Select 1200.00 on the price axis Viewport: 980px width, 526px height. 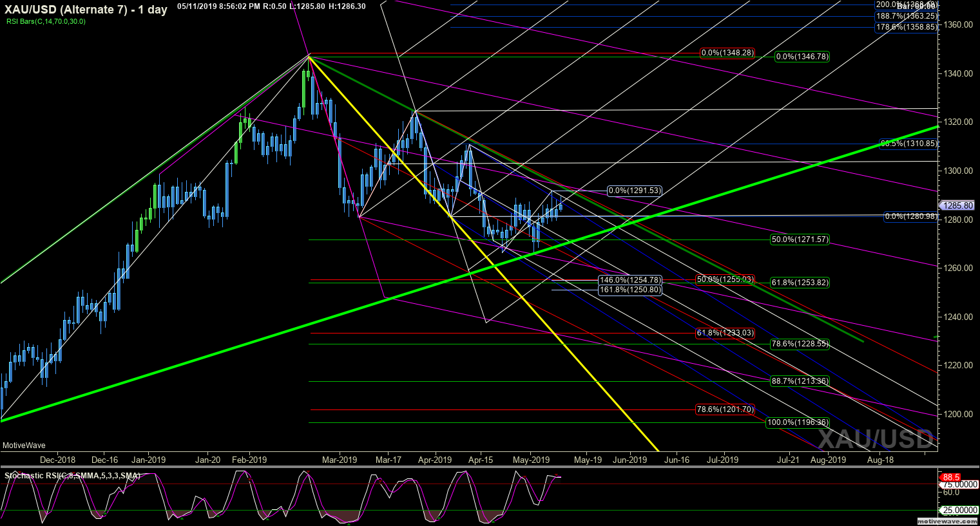pos(959,414)
